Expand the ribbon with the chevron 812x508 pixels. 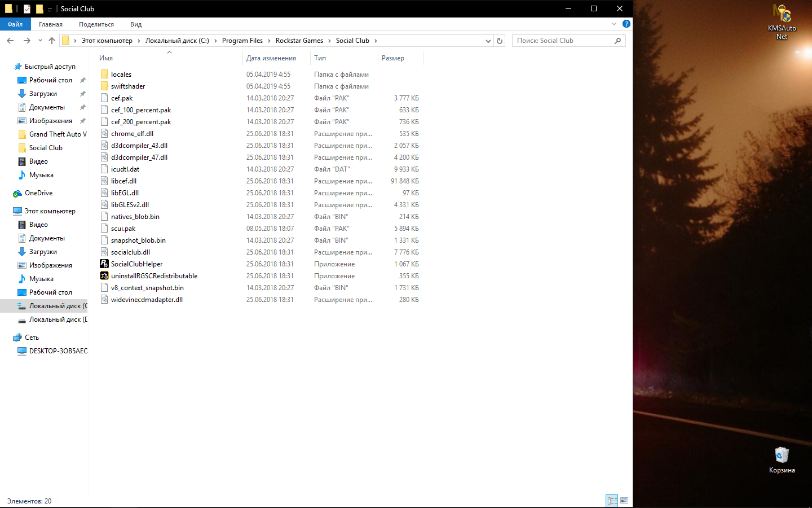click(x=614, y=24)
